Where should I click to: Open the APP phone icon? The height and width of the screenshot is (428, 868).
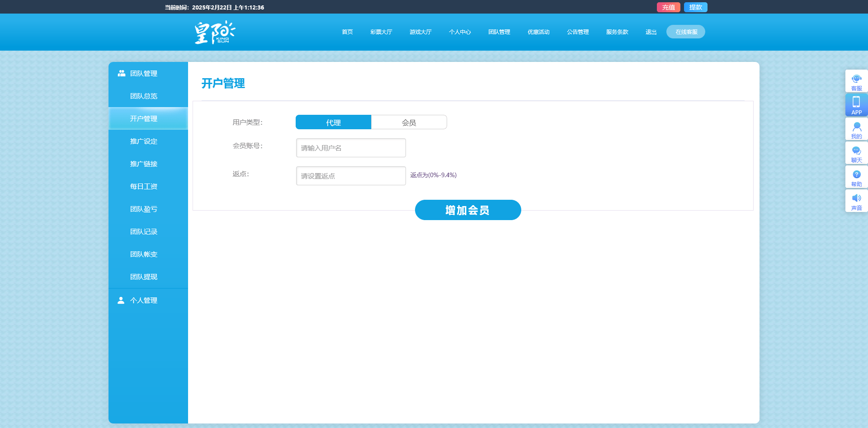click(856, 102)
